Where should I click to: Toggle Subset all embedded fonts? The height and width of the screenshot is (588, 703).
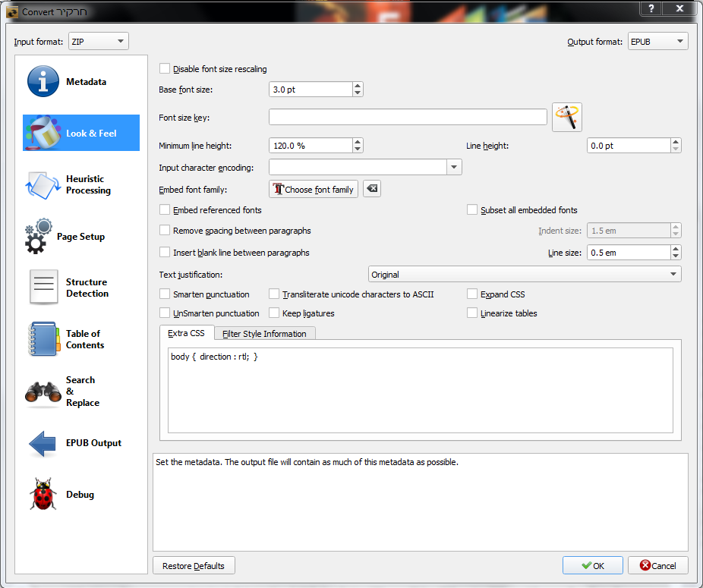pyautogui.click(x=472, y=209)
